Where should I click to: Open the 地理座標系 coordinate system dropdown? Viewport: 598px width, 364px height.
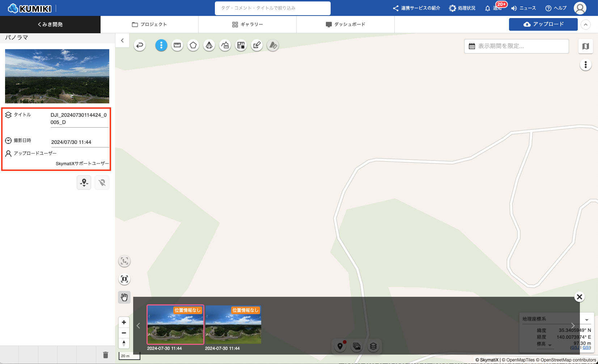586,320
